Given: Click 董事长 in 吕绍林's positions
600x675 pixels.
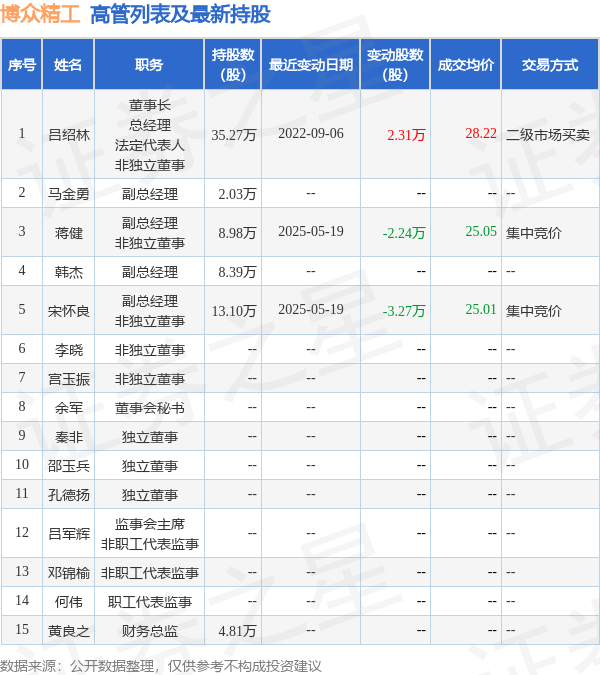Looking at the screenshot, I should tap(150, 105).
